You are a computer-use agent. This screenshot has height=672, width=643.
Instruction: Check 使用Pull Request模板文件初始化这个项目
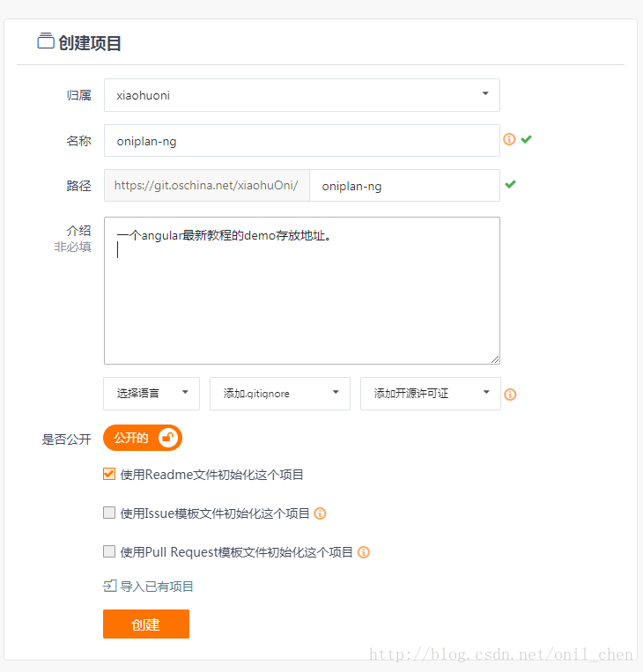coord(109,551)
